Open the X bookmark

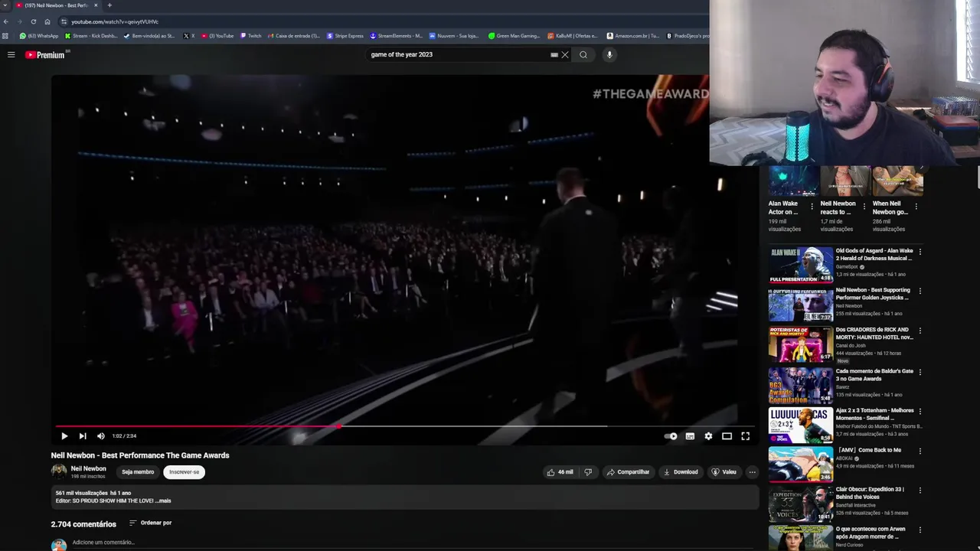189,36
